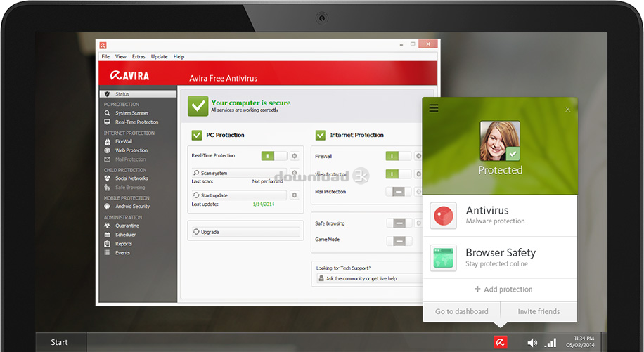Image resolution: width=644 pixels, height=352 pixels.
Task: Open the Update menu
Action: point(159,56)
